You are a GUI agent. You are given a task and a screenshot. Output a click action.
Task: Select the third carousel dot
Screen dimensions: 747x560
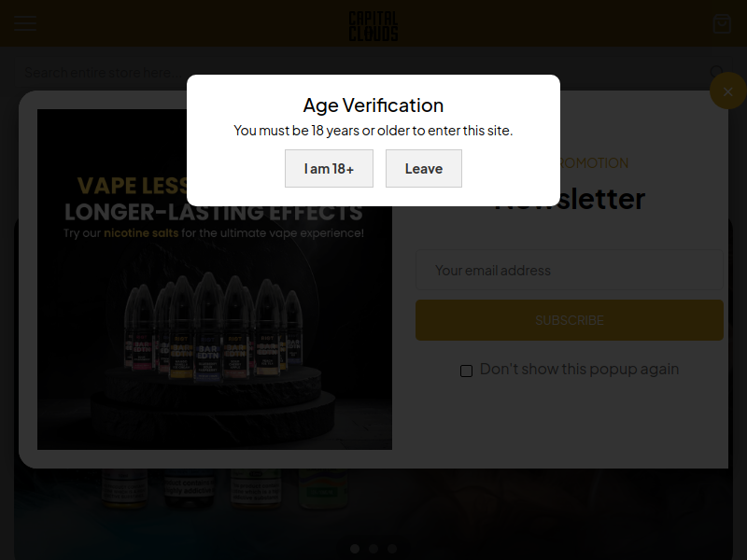pyautogui.click(x=391, y=549)
